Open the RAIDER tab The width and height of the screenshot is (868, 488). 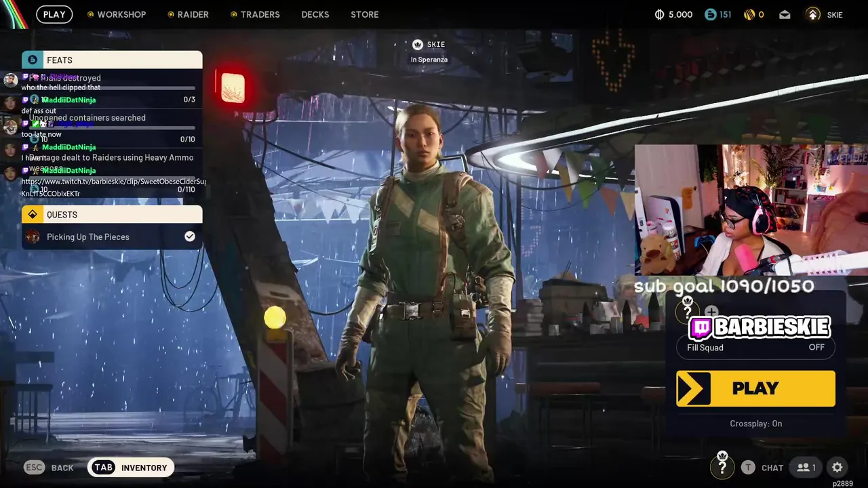[x=189, y=14]
